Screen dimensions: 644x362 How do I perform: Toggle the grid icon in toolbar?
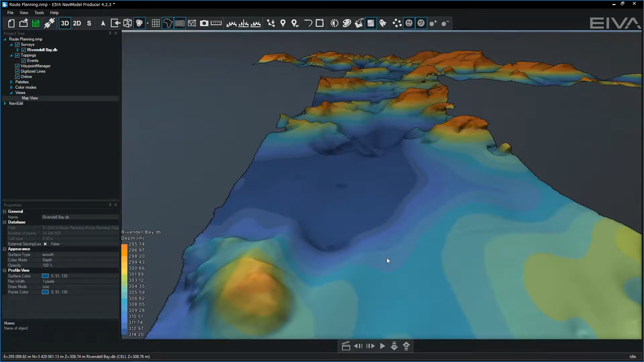pyautogui.click(x=156, y=23)
